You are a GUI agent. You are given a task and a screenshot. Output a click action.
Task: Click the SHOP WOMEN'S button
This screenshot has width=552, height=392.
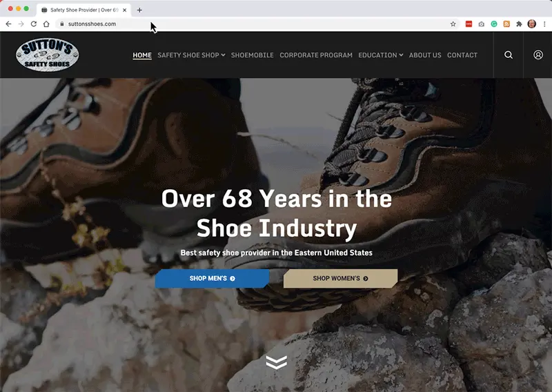(x=340, y=279)
